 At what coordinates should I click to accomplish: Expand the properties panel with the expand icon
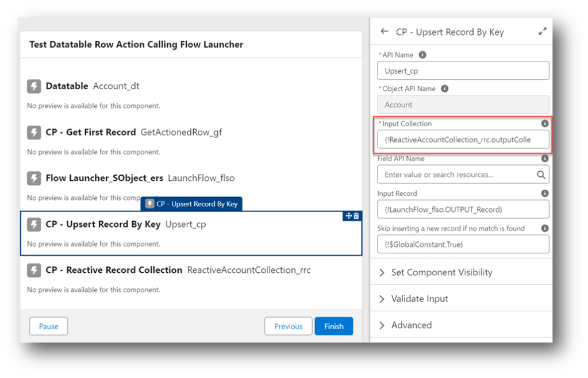coord(542,32)
